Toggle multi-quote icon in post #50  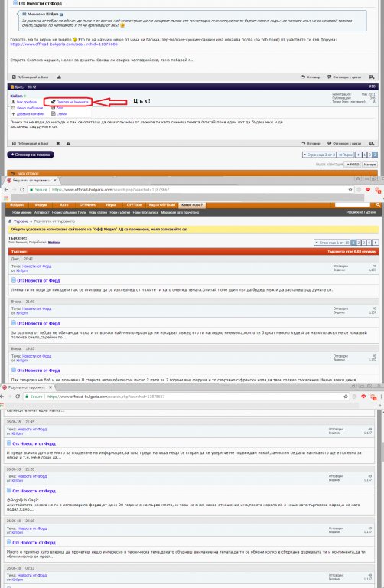point(371,143)
